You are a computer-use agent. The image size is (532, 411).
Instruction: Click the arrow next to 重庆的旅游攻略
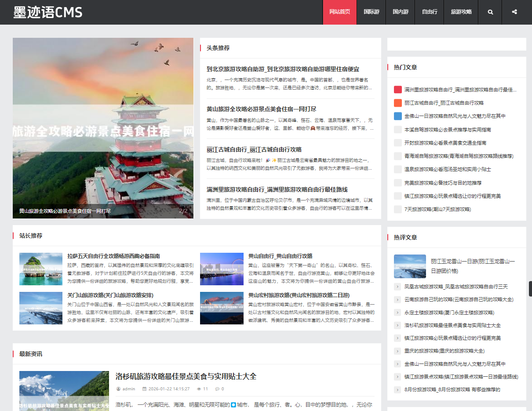click(397, 351)
